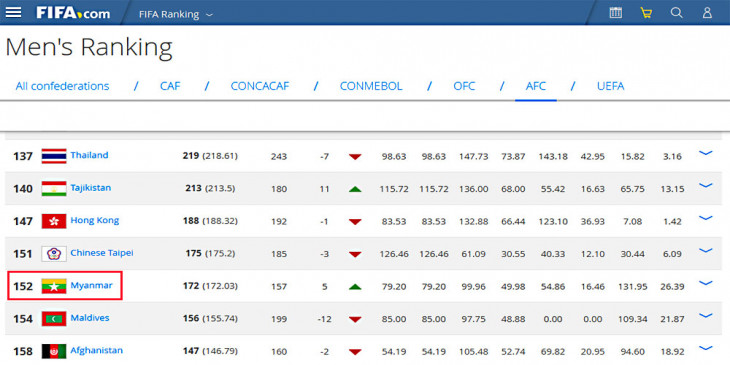Click rank number 154
730x365 pixels.
click(23, 319)
